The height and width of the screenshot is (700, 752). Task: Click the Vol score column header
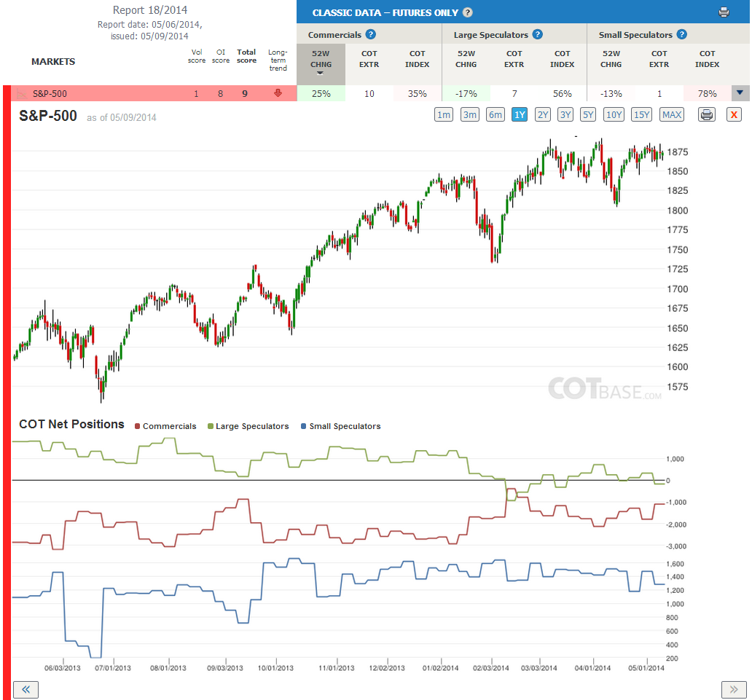pyautogui.click(x=197, y=56)
